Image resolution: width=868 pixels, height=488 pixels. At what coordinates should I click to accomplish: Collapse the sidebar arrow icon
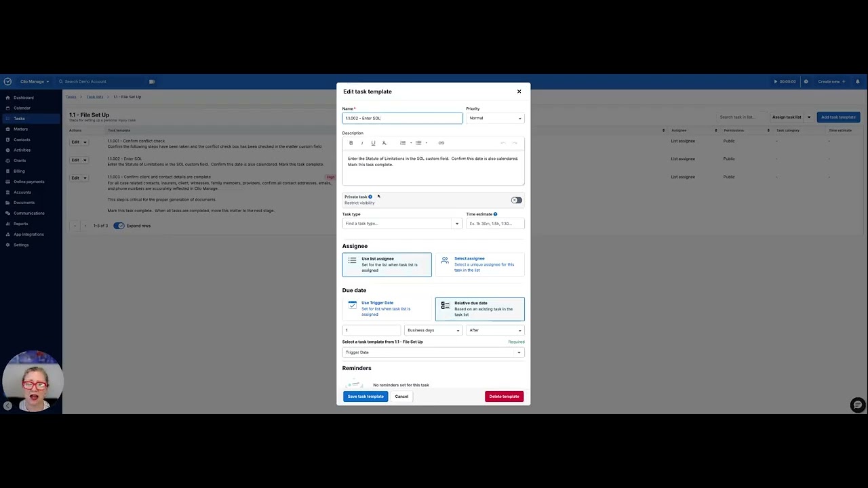(x=7, y=406)
